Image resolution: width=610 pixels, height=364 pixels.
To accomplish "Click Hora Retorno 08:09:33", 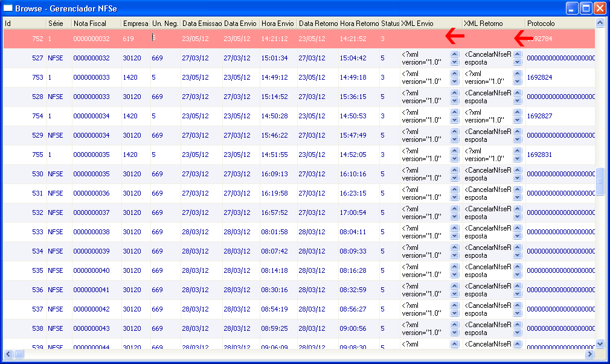I will coord(353,251).
